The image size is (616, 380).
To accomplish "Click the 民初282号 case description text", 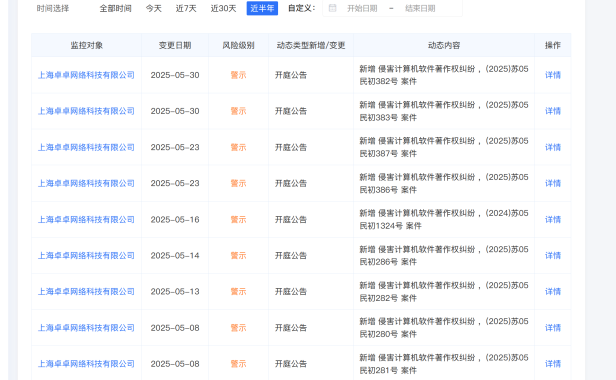I will [444, 292].
